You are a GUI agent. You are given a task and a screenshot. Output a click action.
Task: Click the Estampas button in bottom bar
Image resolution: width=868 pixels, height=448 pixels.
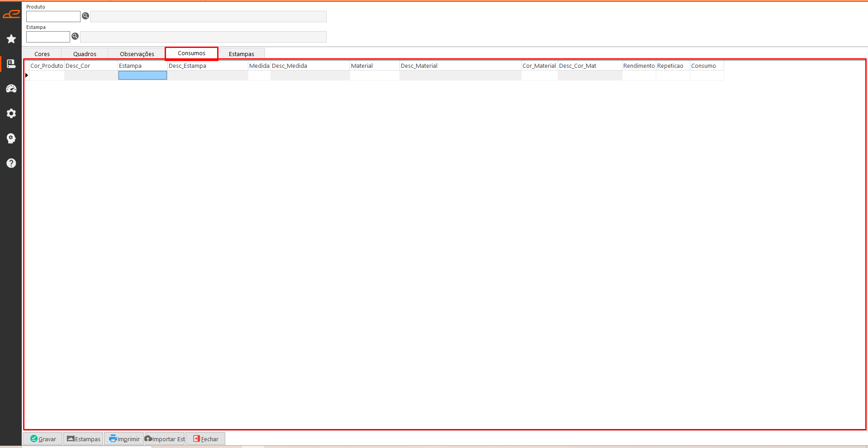point(83,439)
